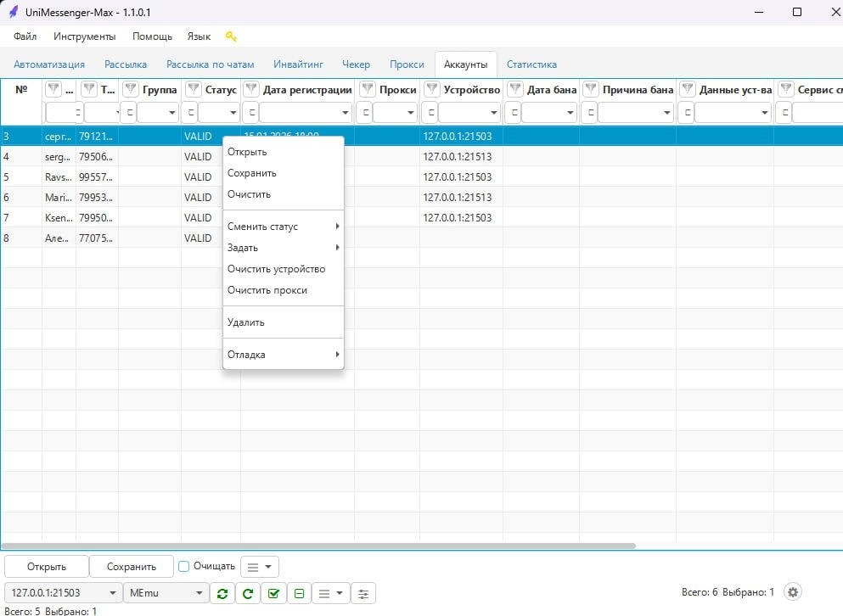843x616 pixels.
Task: Click the green double-arrow sync icon
Action: (x=222, y=594)
